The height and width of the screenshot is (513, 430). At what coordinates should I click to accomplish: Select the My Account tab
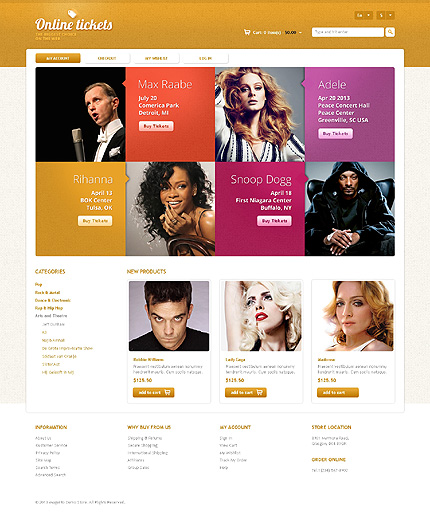click(58, 58)
